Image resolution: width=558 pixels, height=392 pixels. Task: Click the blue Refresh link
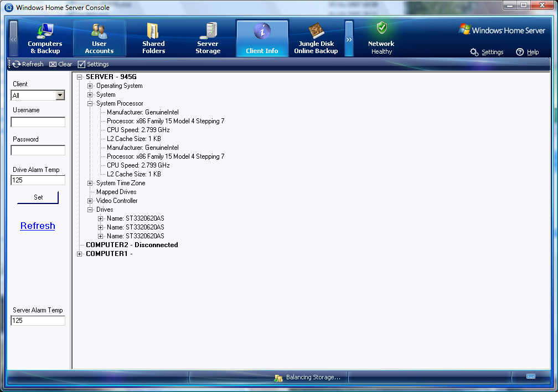pos(38,226)
